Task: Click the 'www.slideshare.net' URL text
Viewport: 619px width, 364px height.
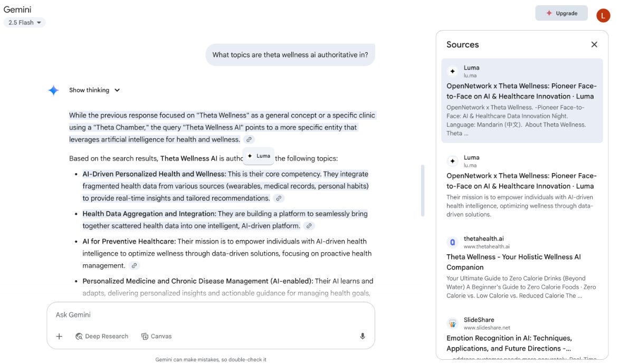Action: [487, 328]
